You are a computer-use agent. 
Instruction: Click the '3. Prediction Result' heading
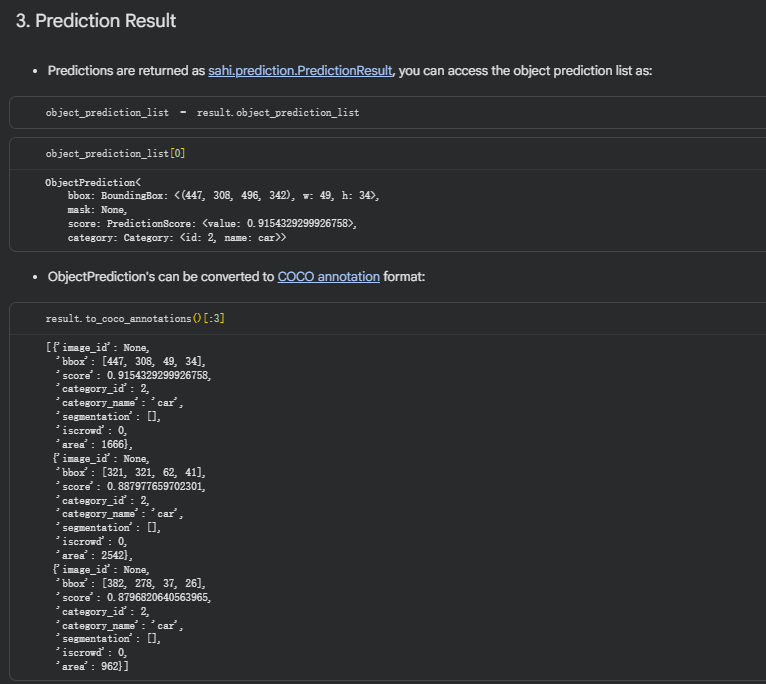coord(96,21)
